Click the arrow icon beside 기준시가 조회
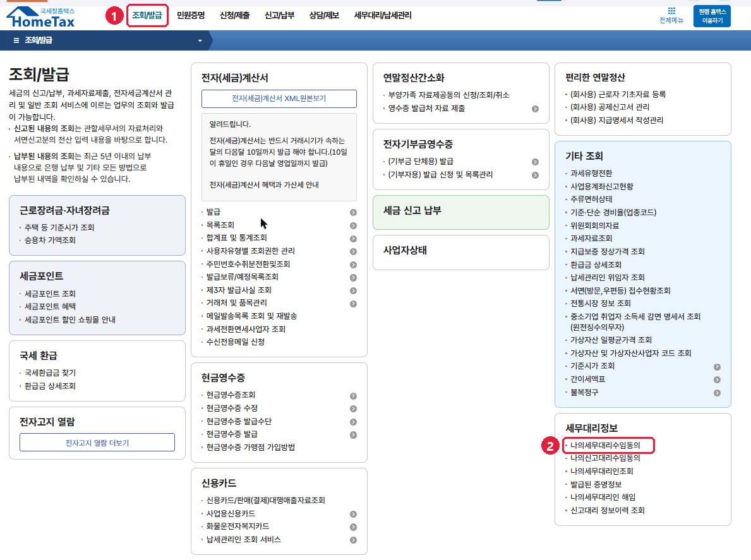The width and height of the screenshot is (751, 560). [717, 367]
